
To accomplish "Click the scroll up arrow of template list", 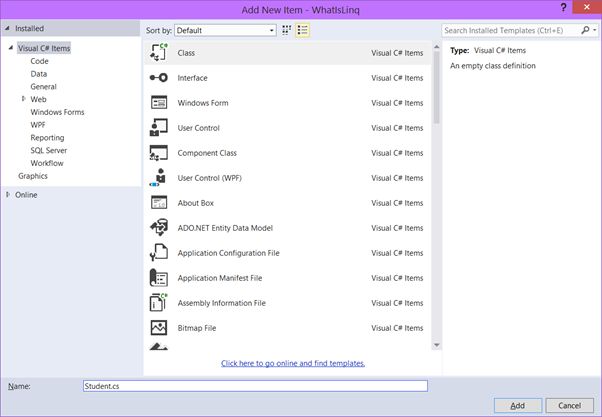I will click(437, 47).
